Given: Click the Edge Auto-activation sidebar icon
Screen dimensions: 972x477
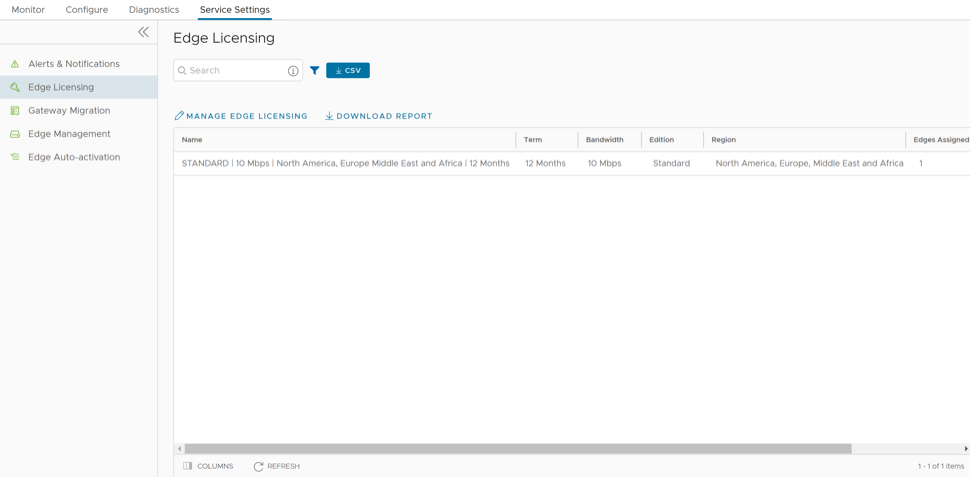Looking at the screenshot, I should [15, 157].
